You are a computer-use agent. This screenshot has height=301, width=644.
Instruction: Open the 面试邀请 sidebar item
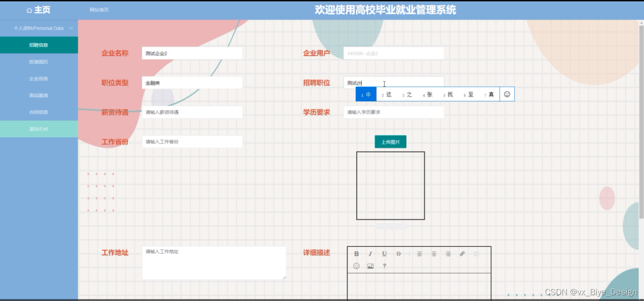pos(39,95)
